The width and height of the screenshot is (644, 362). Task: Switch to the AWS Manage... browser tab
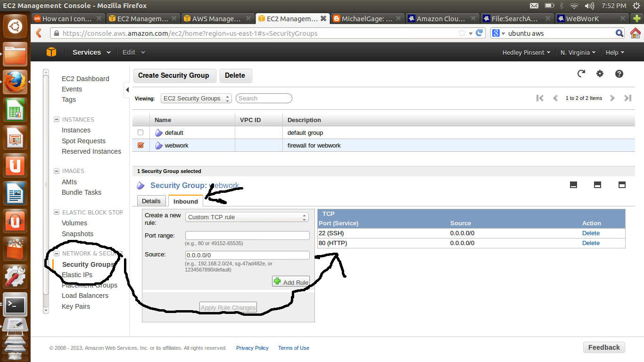click(x=218, y=19)
